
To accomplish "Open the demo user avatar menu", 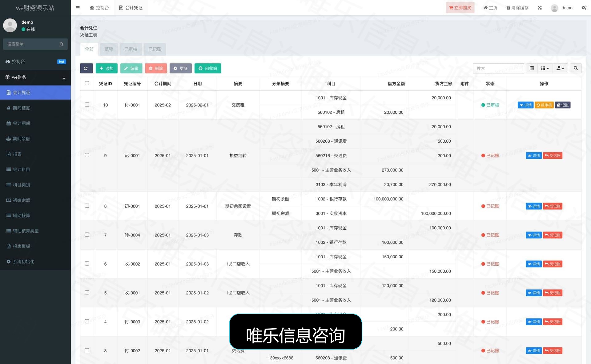I will tap(562, 8).
